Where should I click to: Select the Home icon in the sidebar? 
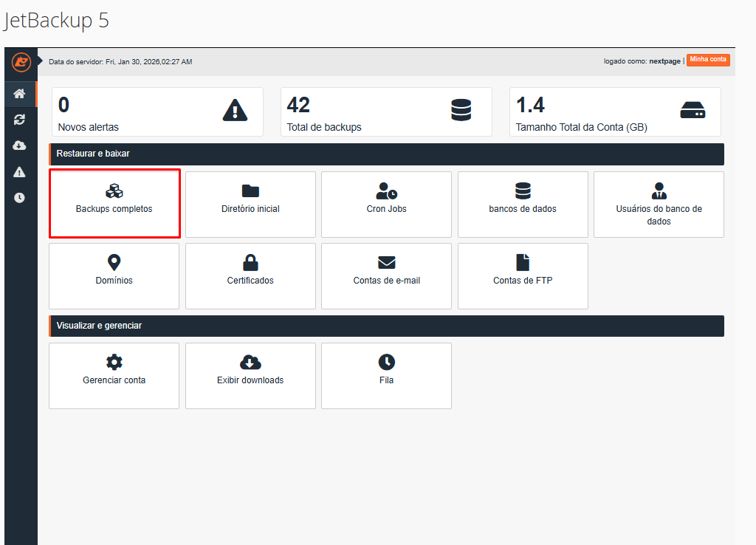20,94
